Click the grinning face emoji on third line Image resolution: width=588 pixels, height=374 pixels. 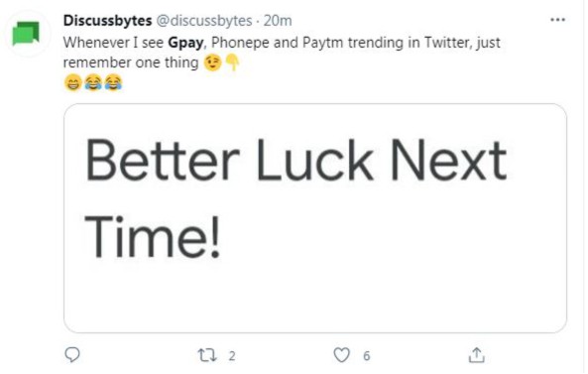[x=73, y=82]
